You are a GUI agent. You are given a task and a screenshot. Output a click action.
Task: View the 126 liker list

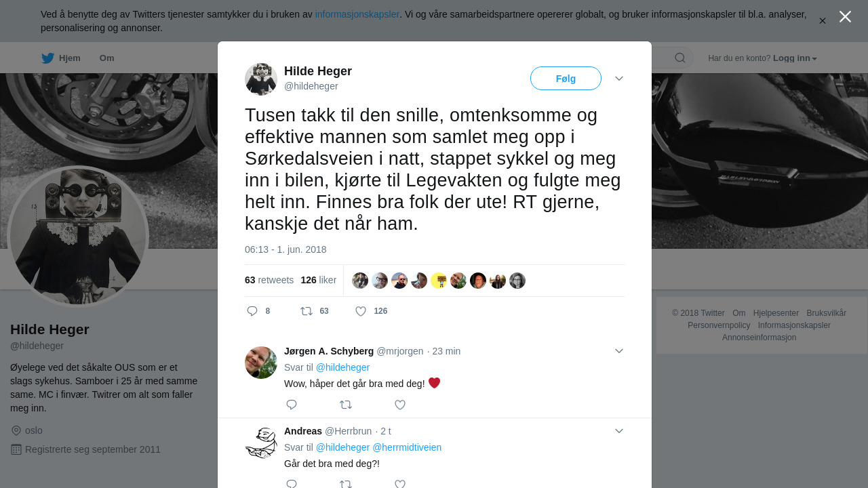click(x=319, y=280)
